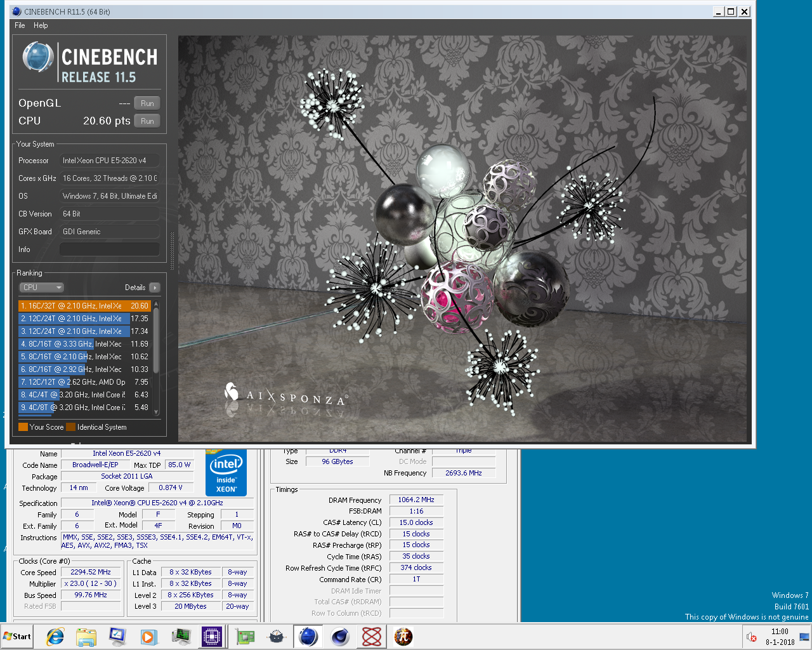Viewport: 812px width, 650px height.
Task: Open the Start menu
Action: 18,636
